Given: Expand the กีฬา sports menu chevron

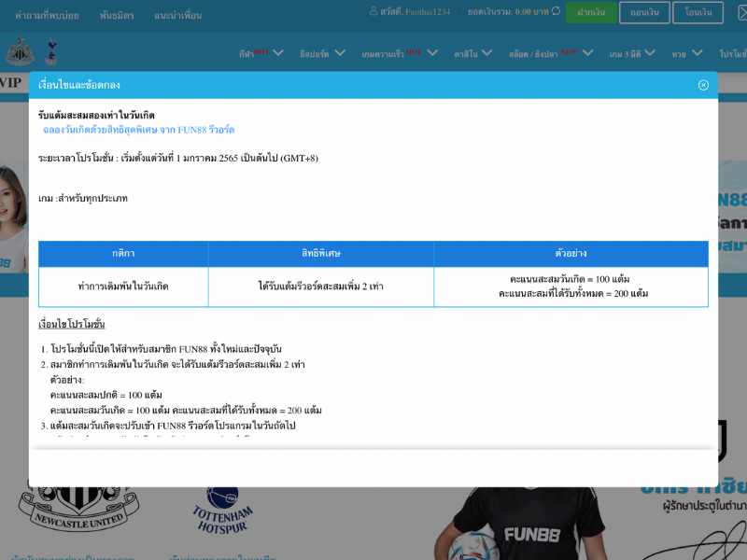Looking at the screenshot, I should [x=278, y=53].
